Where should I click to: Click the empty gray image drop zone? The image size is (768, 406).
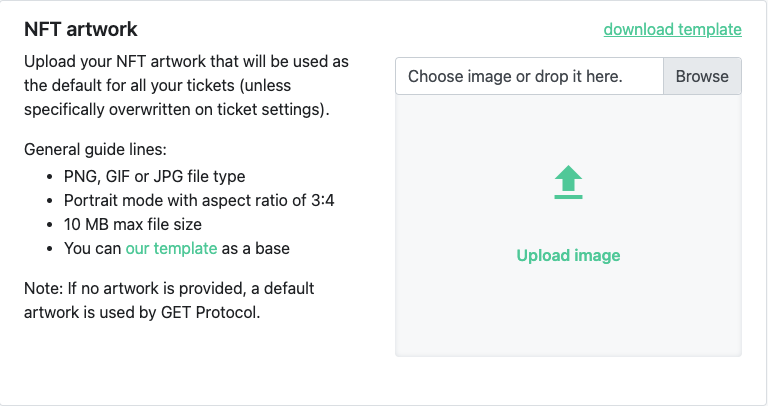pyautogui.click(x=568, y=225)
